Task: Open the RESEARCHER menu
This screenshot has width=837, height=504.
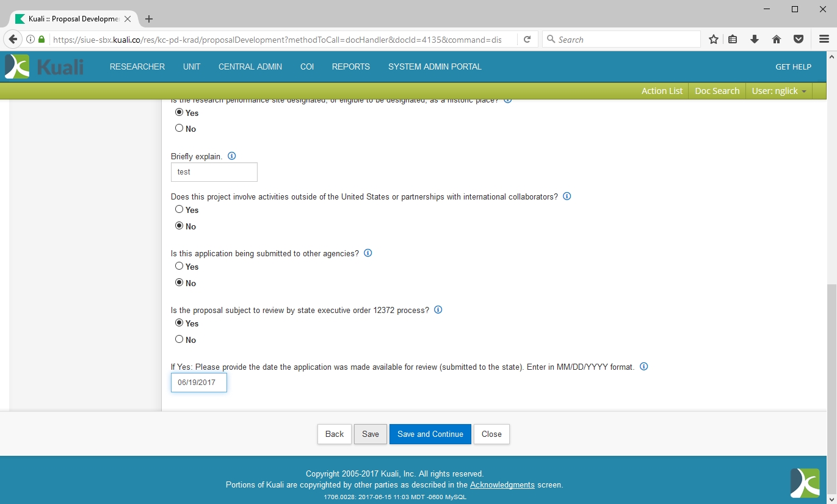Action: pos(137,67)
